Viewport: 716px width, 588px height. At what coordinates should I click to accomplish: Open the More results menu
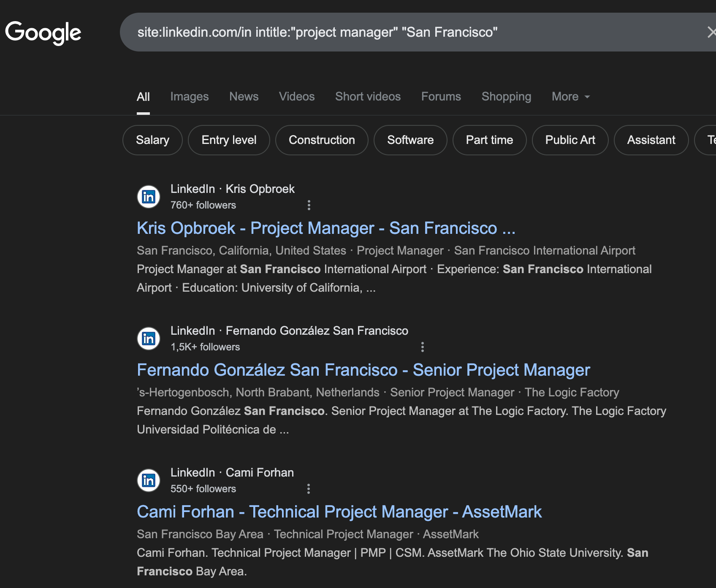(570, 96)
